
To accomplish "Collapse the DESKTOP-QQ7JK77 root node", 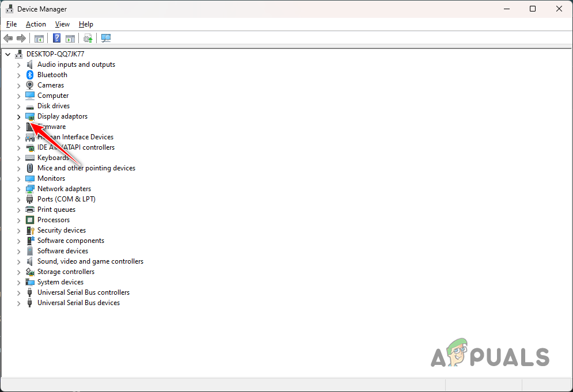I will tap(7, 55).
